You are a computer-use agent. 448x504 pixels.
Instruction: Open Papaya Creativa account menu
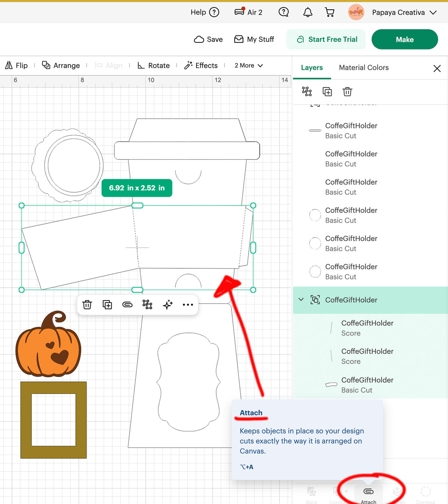(x=392, y=12)
